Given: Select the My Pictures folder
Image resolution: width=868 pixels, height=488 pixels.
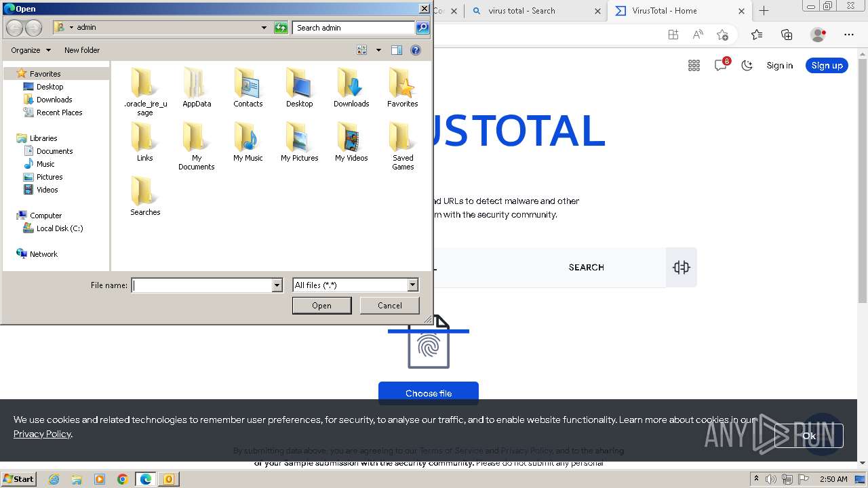Looking at the screenshot, I should (299, 142).
